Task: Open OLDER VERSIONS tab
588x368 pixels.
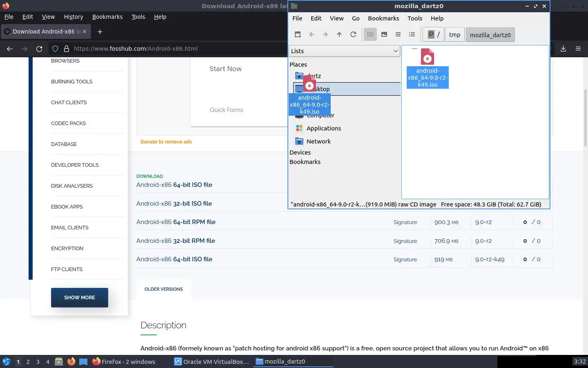Action: coord(163,289)
